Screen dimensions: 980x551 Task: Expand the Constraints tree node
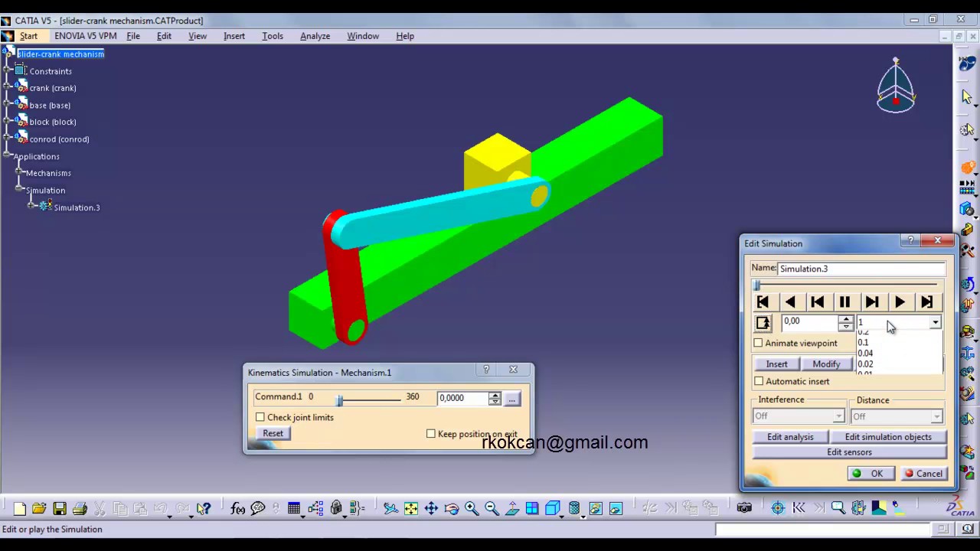[8, 71]
